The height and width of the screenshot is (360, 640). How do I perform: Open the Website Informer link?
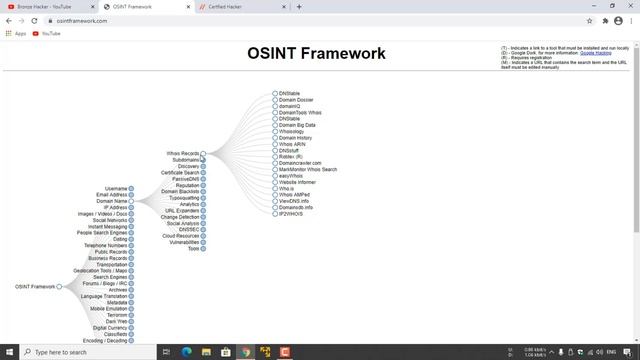click(297, 182)
